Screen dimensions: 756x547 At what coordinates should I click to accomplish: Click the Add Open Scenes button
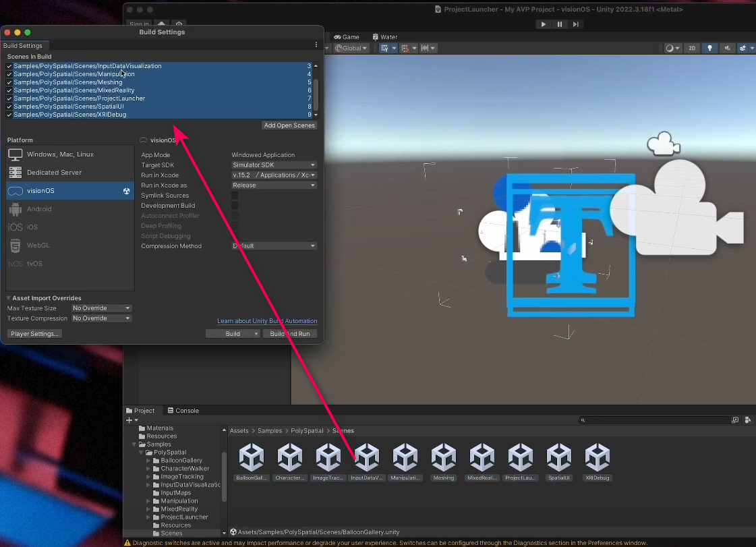pos(289,125)
